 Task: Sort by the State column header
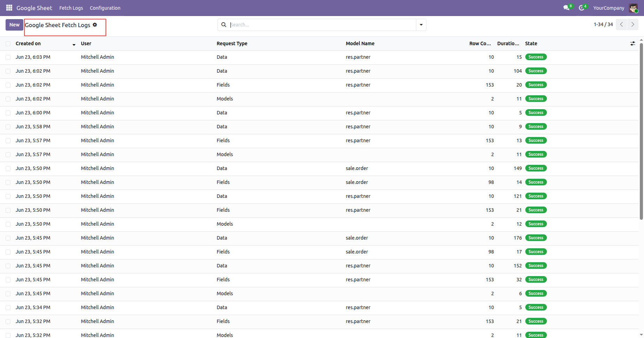[x=531, y=43]
